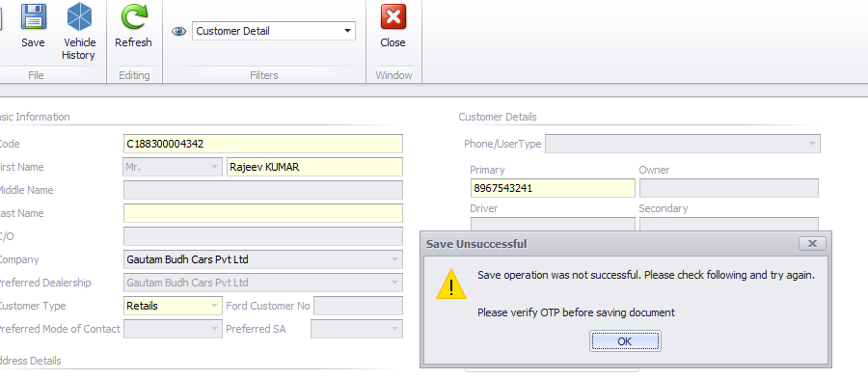Screen dimensions: 868x379
Task: Expand the Mr. title dropdown
Action: tap(214, 167)
